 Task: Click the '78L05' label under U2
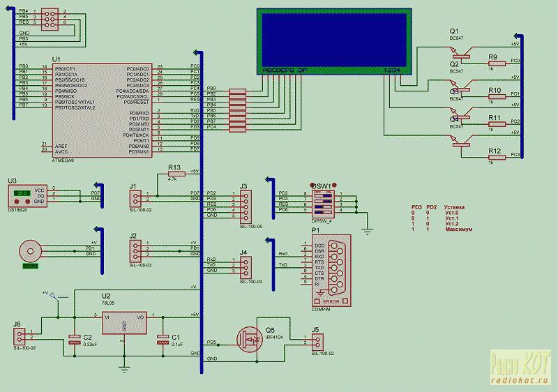tap(108, 303)
